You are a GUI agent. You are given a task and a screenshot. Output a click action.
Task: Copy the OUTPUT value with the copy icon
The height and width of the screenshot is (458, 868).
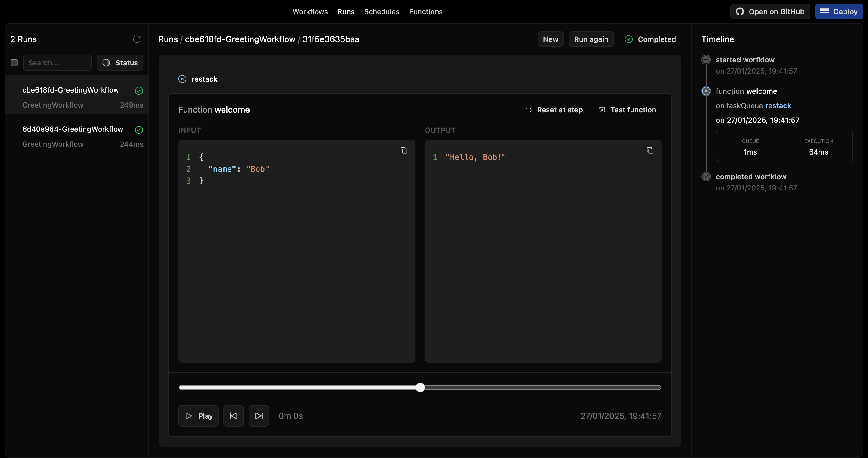pos(650,150)
